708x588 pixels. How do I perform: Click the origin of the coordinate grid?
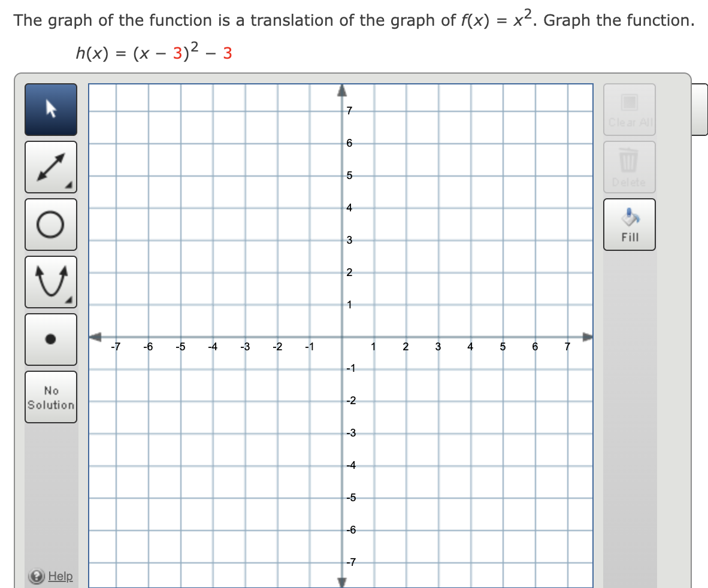coord(341,337)
